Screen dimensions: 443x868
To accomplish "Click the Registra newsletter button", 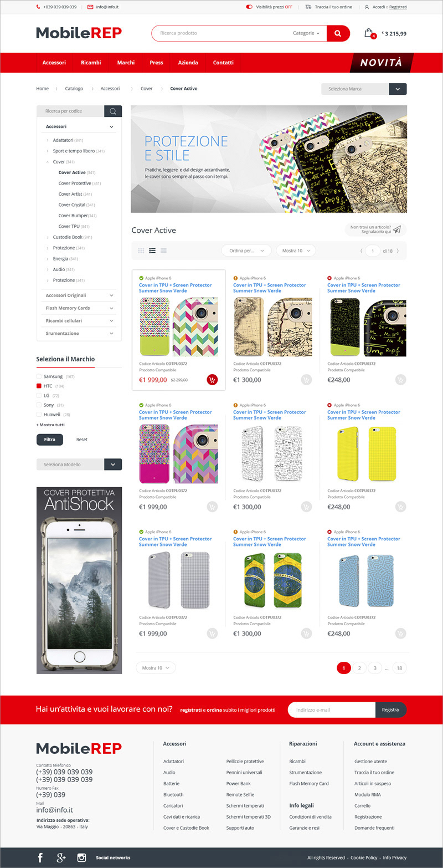I will point(390,709).
